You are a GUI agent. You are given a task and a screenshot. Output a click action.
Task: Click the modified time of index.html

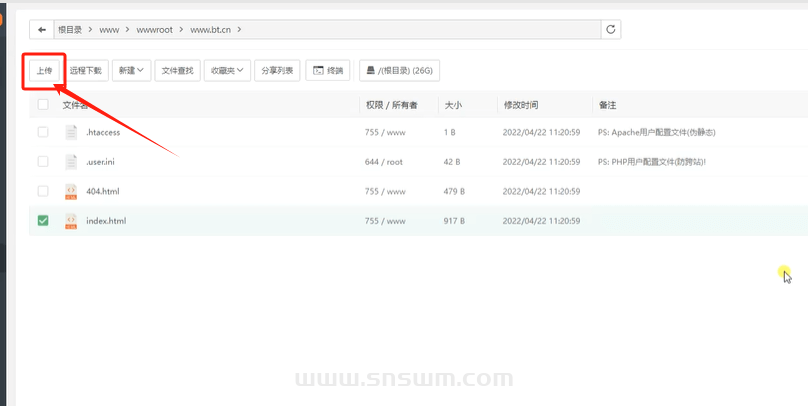click(x=542, y=221)
